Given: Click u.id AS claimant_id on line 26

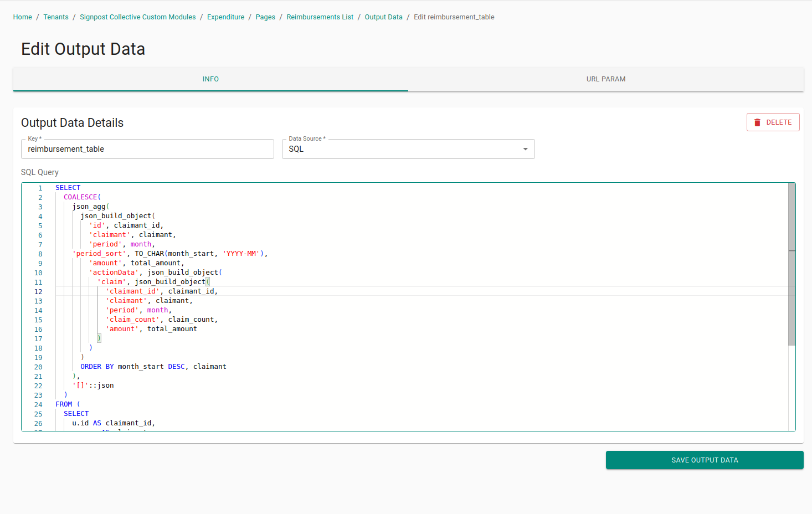Looking at the screenshot, I should (x=112, y=423).
